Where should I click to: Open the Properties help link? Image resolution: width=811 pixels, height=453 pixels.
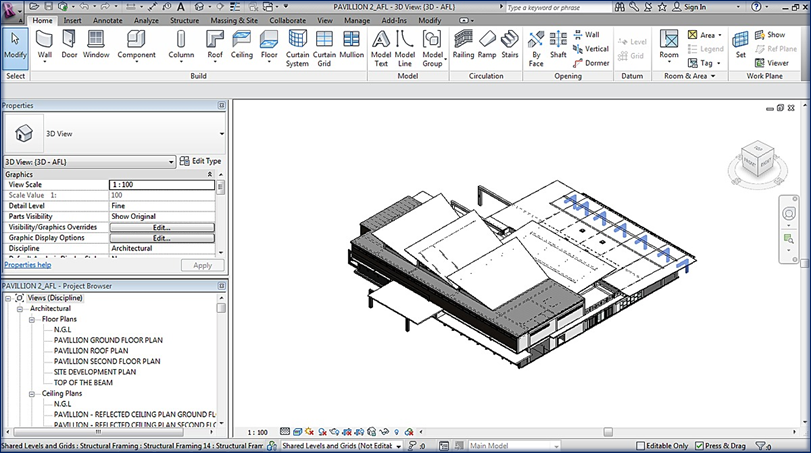(27, 265)
